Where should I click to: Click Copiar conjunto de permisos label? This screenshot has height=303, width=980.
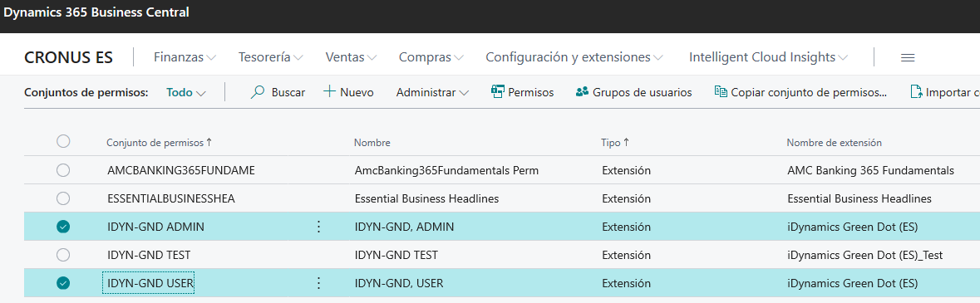point(810,92)
